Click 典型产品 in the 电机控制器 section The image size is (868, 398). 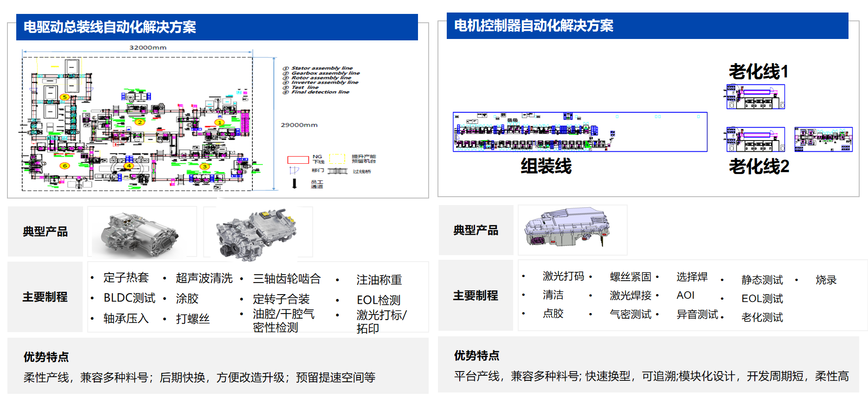point(476,230)
